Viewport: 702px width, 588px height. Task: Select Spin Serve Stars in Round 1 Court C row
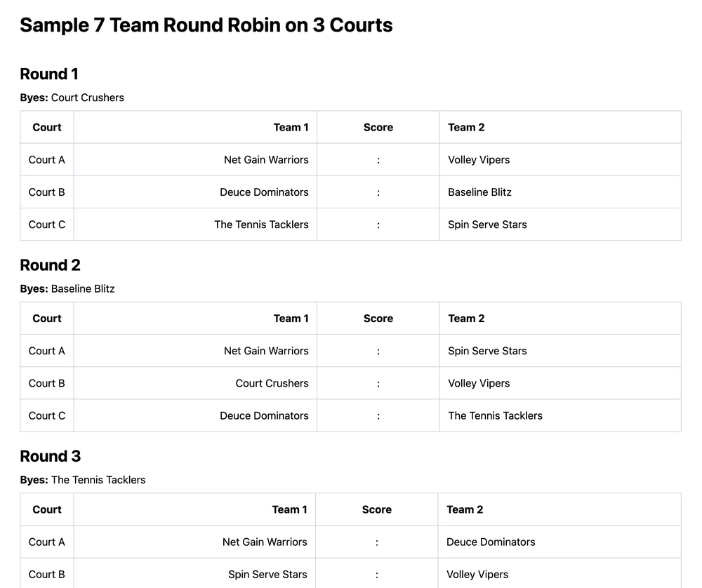pos(487,225)
